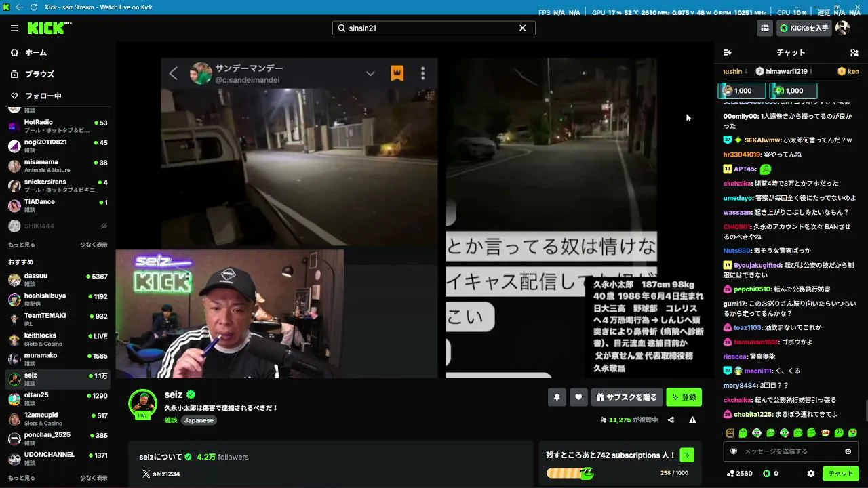Collapse the chat panel with arrow icon
868x488 pixels.
click(728, 52)
